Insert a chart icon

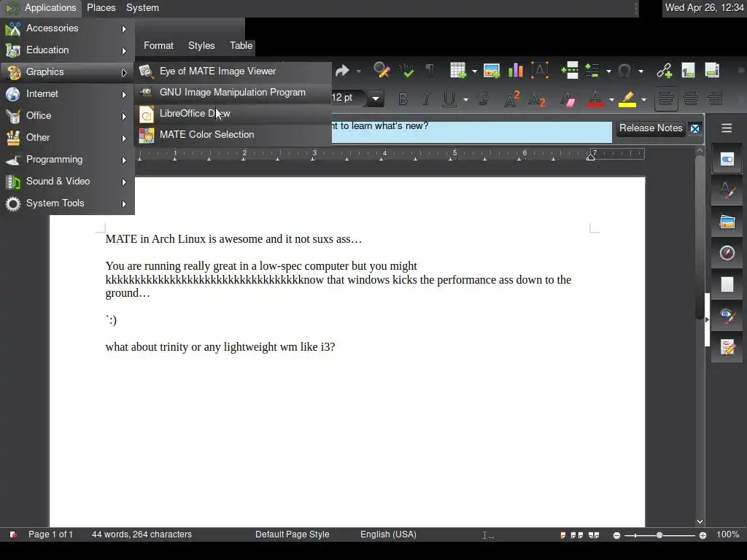pos(516,71)
